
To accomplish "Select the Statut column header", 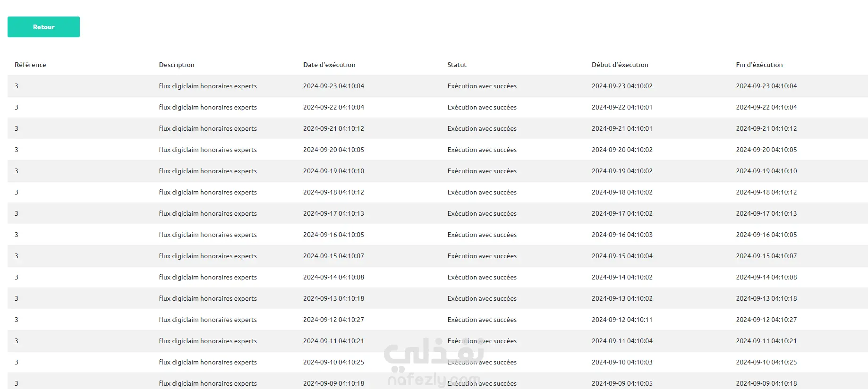I will click(457, 65).
